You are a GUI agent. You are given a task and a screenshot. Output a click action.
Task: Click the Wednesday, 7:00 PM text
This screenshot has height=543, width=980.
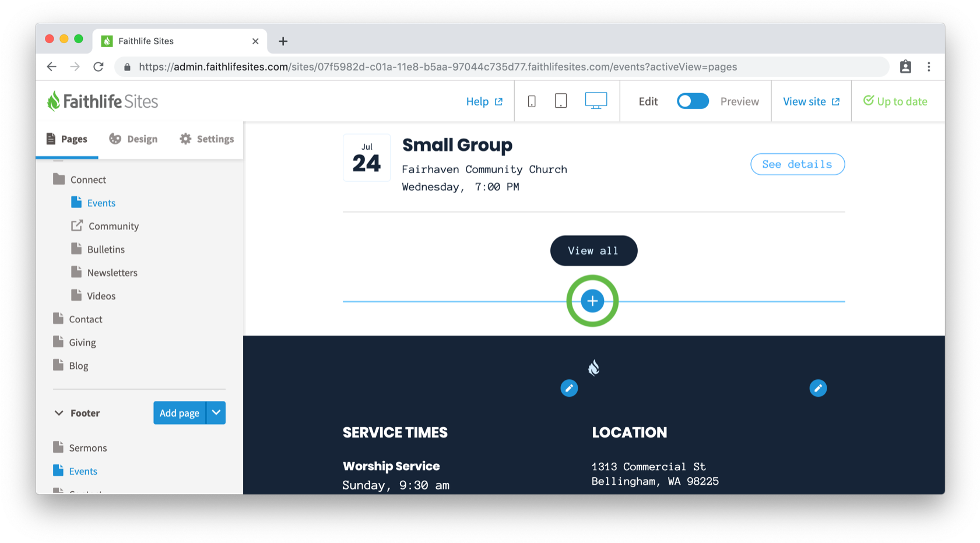click(x=461, y=187)
